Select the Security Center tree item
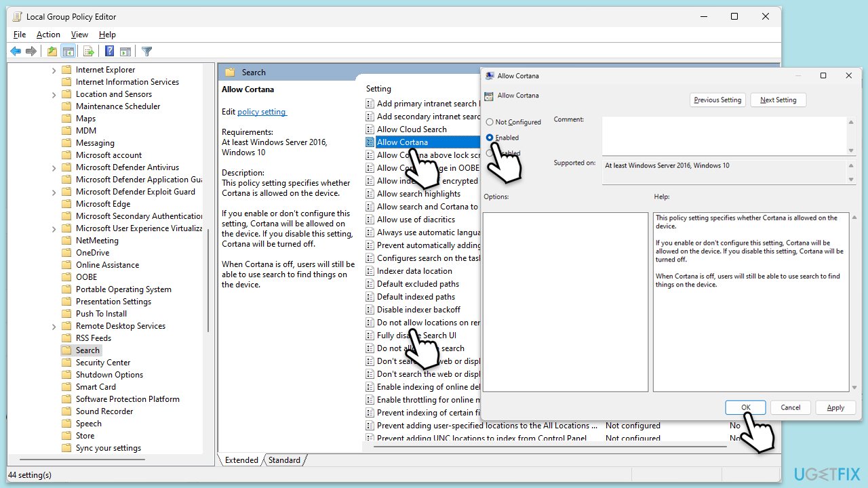Image resolution: width=868 pixels, height=488 pixels. (x=103, y=363)
